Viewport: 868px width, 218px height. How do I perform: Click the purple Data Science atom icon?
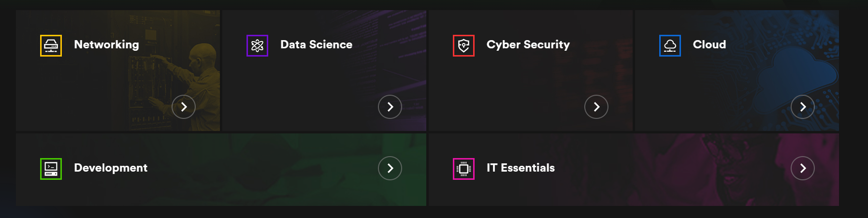(x=257, y=45)
